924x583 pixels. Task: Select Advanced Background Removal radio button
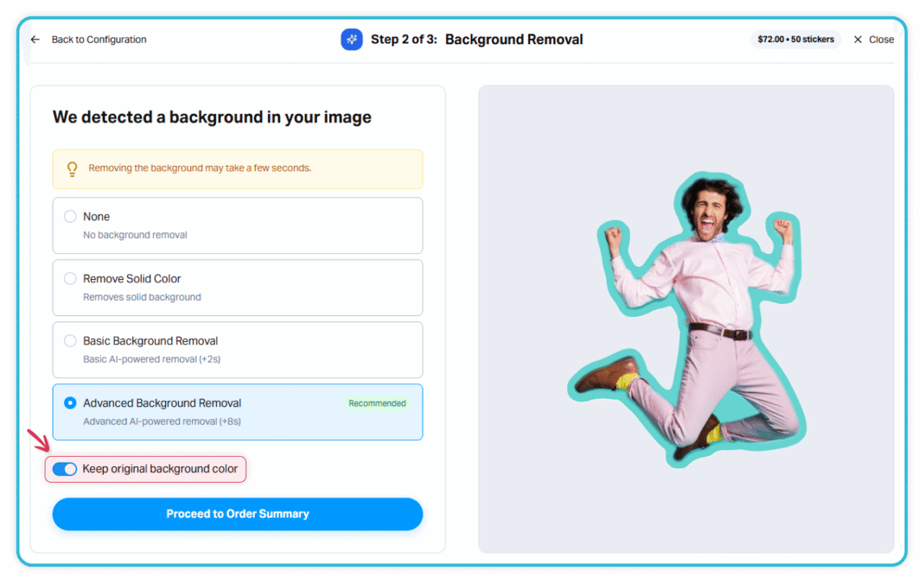70,403
